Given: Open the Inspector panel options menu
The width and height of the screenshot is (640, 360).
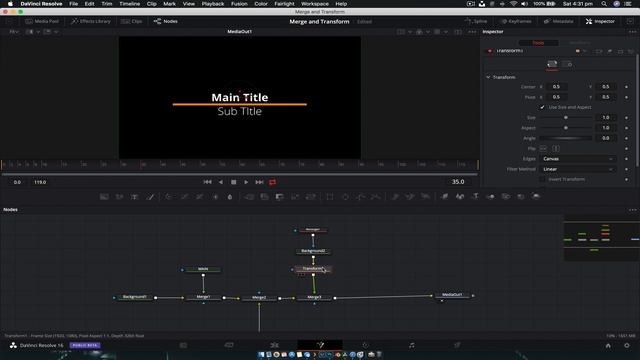Looking at the screenshot, I should [x=633, y=32].
